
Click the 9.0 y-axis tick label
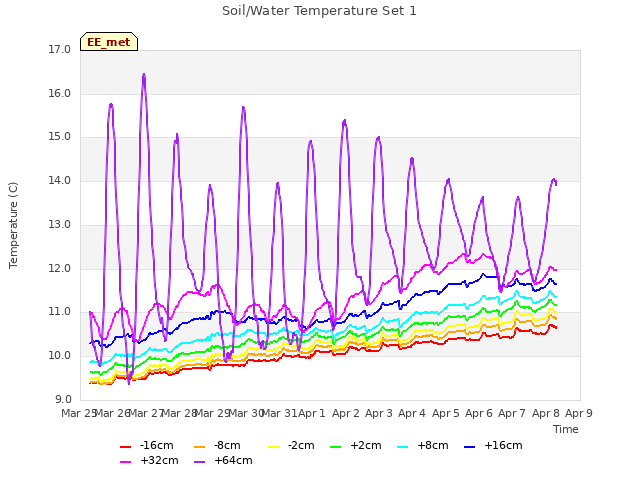63,399
